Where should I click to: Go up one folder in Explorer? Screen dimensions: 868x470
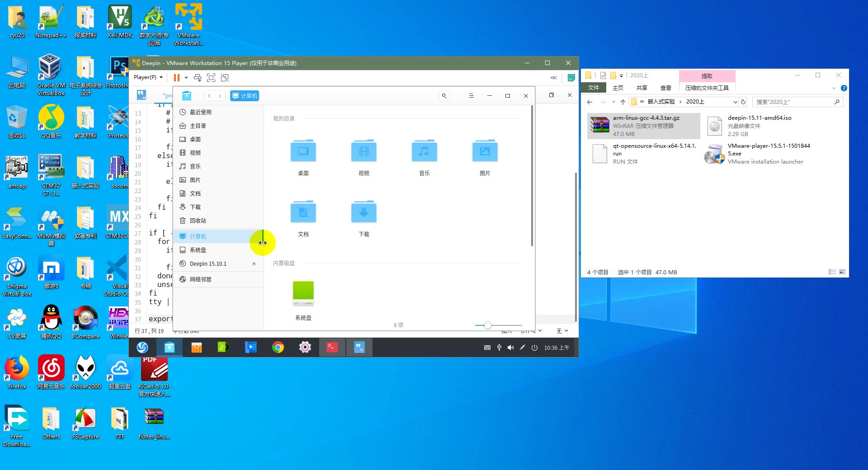click(623, 102)
